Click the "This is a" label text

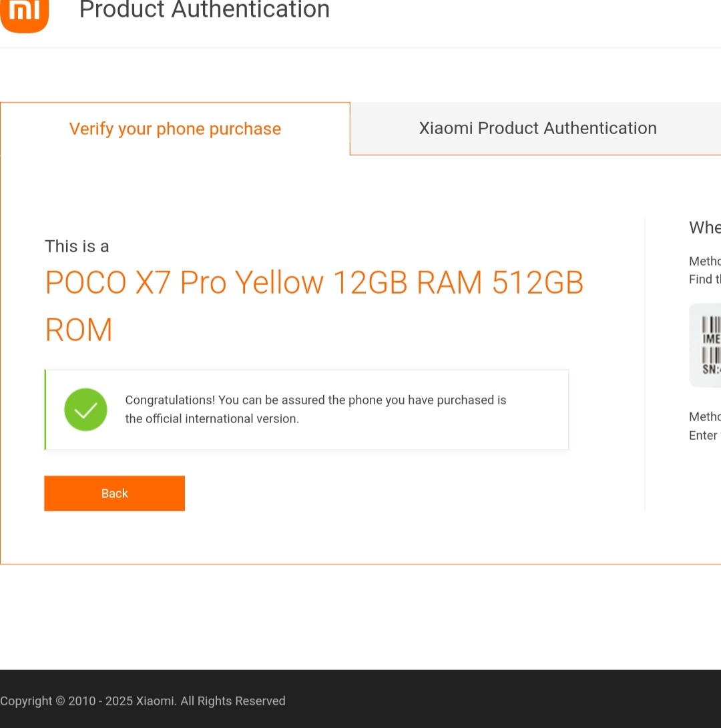[x=77, y=246]
